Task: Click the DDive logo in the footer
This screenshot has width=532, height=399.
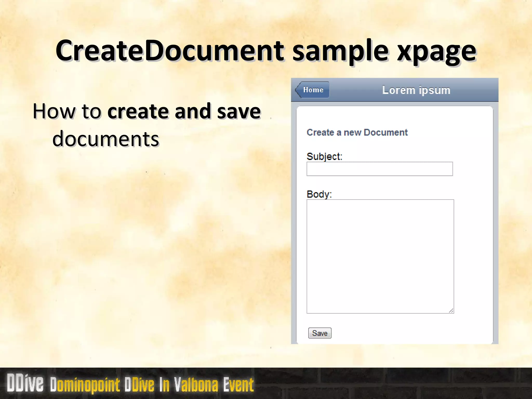Action: coord(25,383)
